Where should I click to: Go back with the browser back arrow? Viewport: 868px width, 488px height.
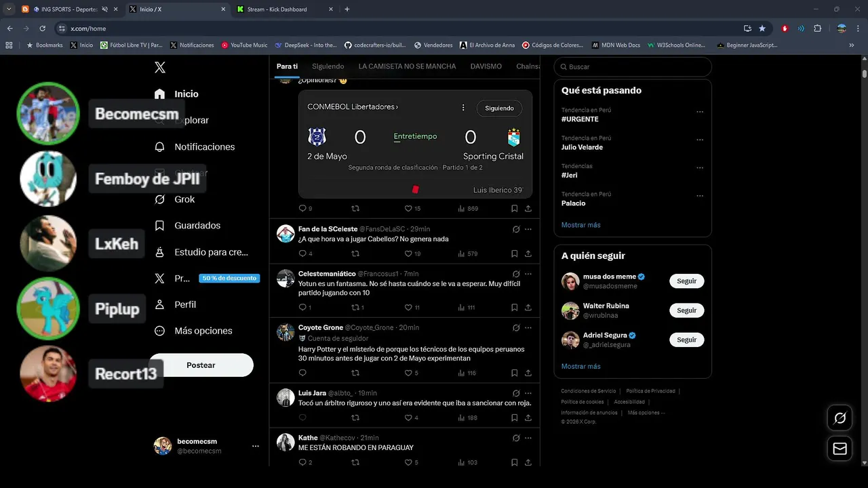[x=9, y=28]
